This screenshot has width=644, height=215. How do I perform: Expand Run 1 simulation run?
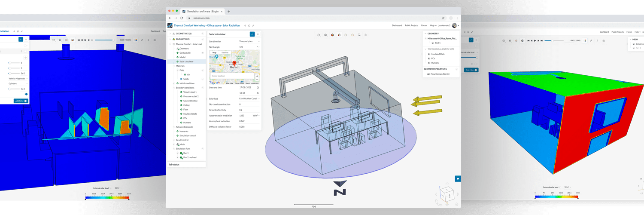coord(177,153)
